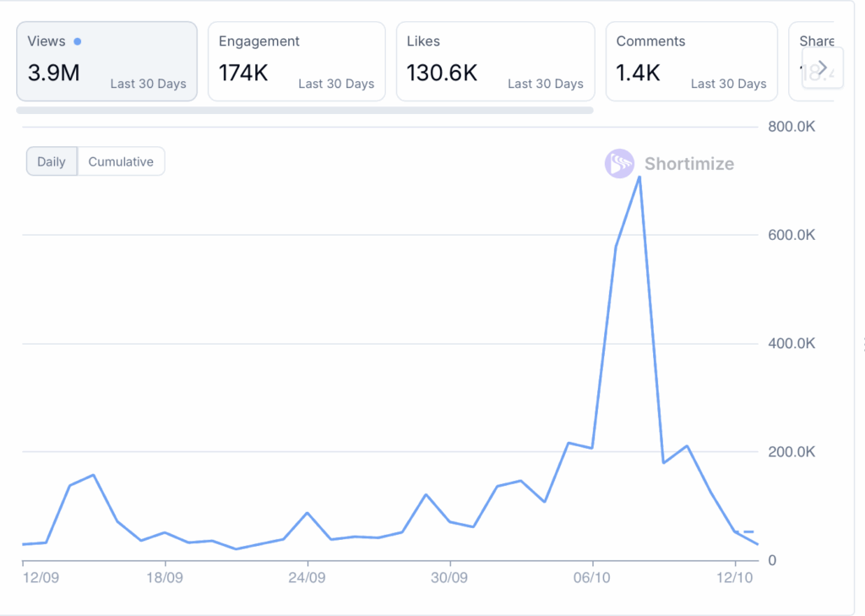Click the Shortimize watermark text

click(x=689, y=164)
